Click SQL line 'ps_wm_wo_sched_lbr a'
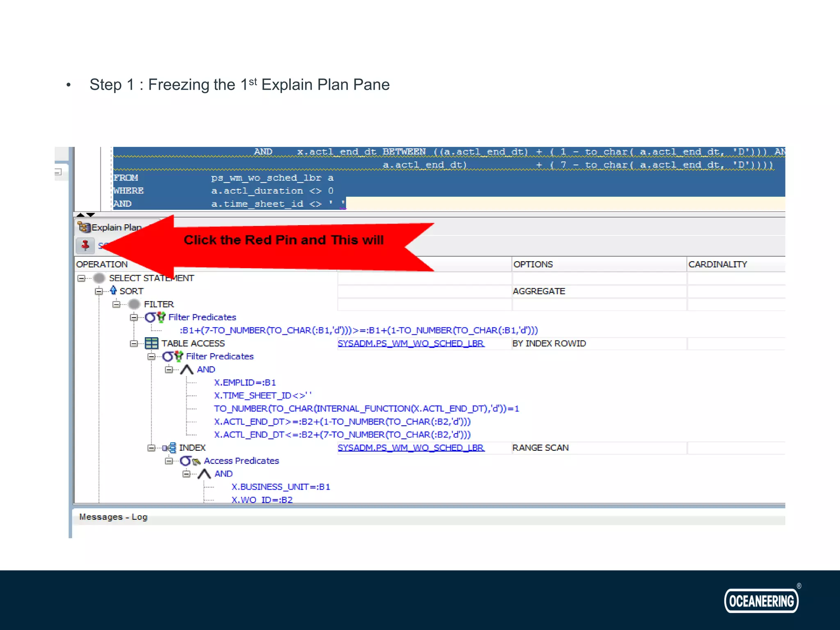Image resolution: width=840 pixels, height=630 pixels. pos(272,178)
